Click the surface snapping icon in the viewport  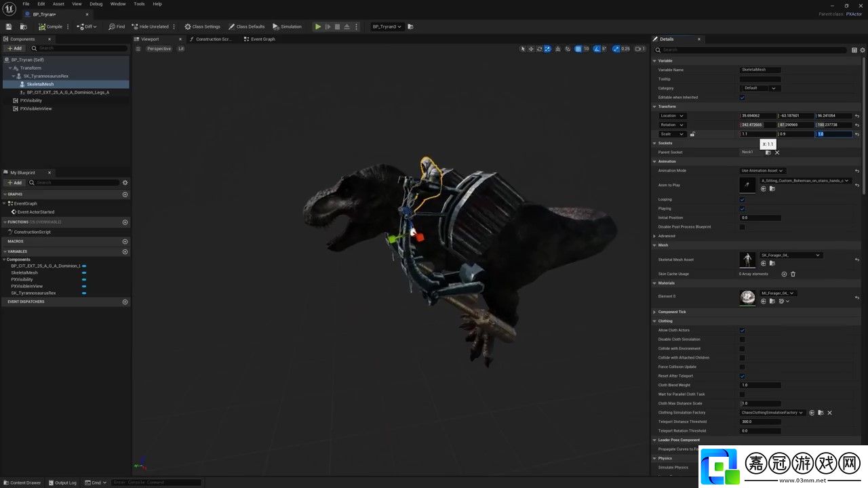coord(568,49)
